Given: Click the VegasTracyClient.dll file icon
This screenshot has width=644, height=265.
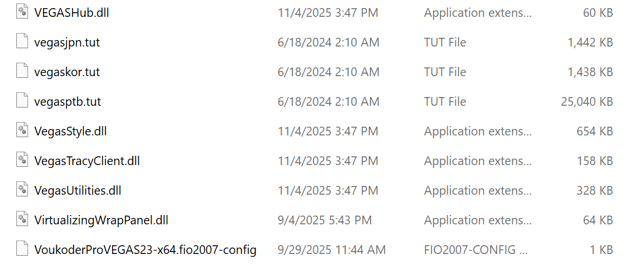Looking at the screenshot, I should 22,160.
